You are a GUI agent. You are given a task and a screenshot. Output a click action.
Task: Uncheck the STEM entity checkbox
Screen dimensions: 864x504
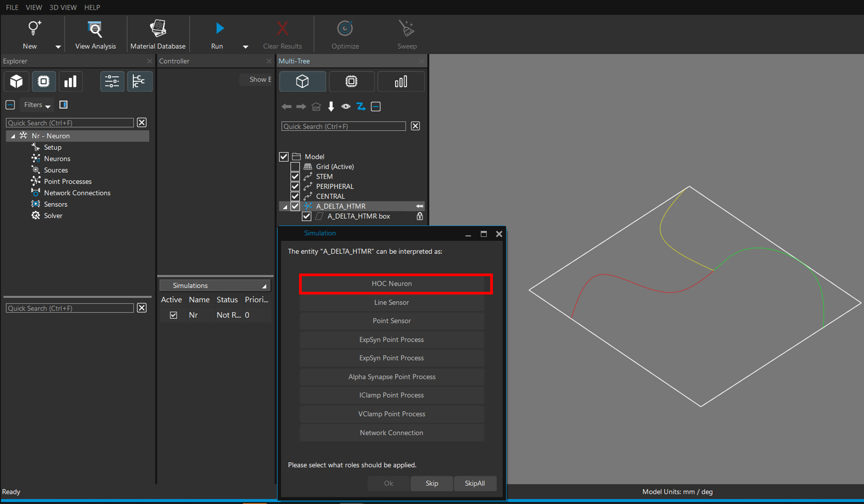click(x=295, y=176)
